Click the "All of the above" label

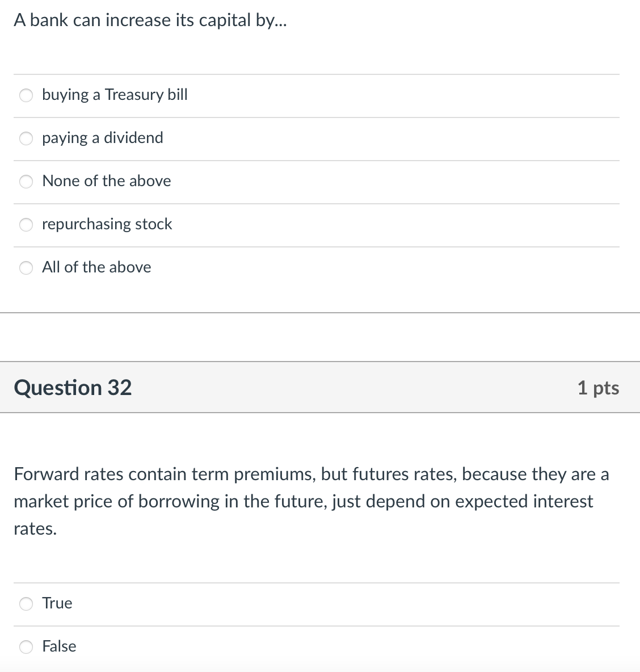click(x=96, y=267)
